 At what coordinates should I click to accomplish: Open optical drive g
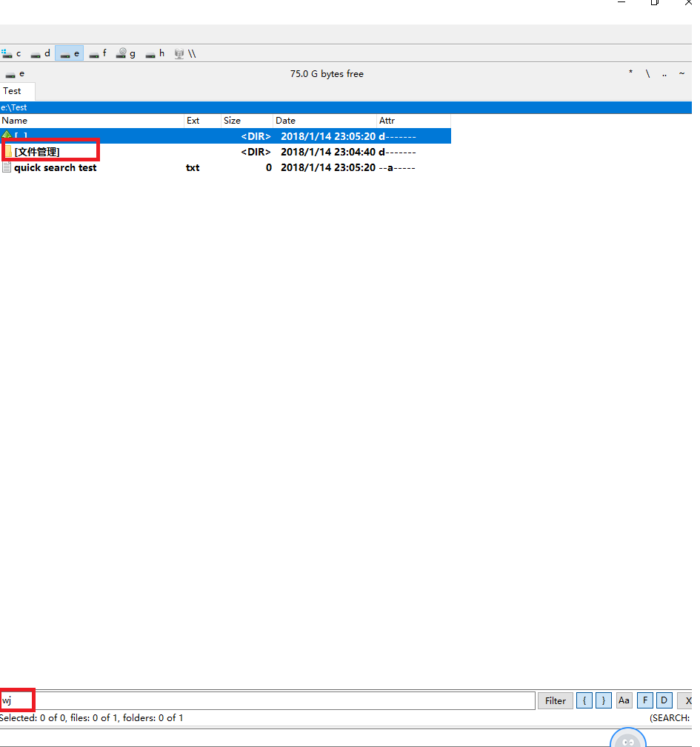[x=126, y=53]
